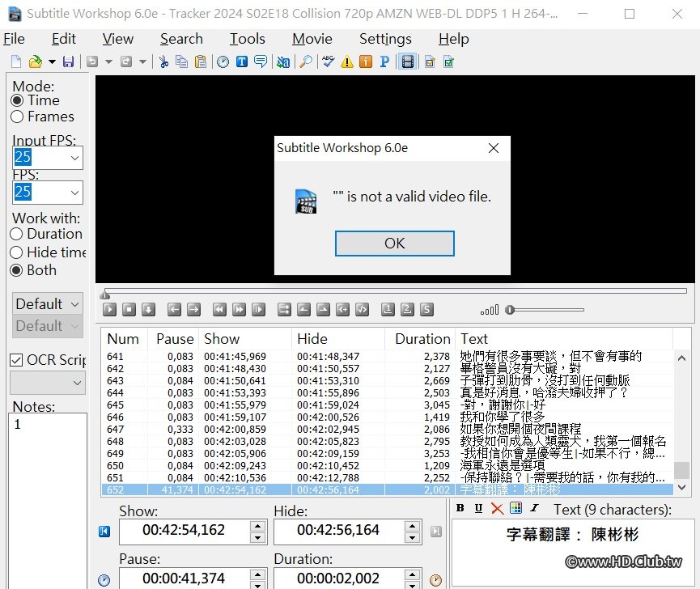
Task: Click OK in the invalid video dialog
Action: tap(395, 244)
